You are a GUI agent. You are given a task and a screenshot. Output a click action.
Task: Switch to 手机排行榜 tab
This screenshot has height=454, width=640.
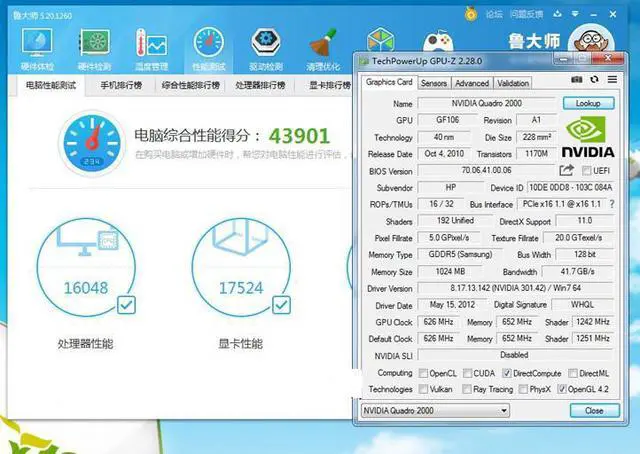click(121, 86)
